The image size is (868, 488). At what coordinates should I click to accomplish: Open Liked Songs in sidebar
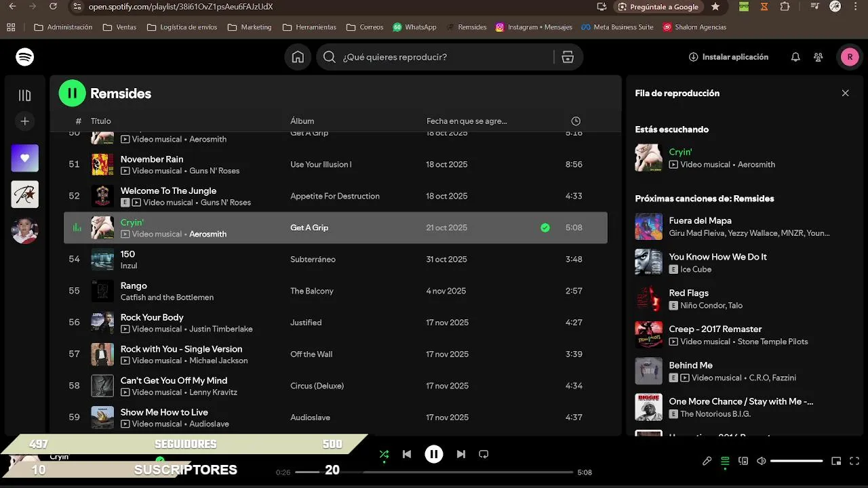point(25,158)
